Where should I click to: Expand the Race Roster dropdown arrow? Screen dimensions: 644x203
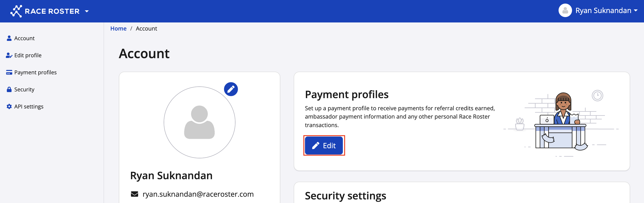point(87,11)
